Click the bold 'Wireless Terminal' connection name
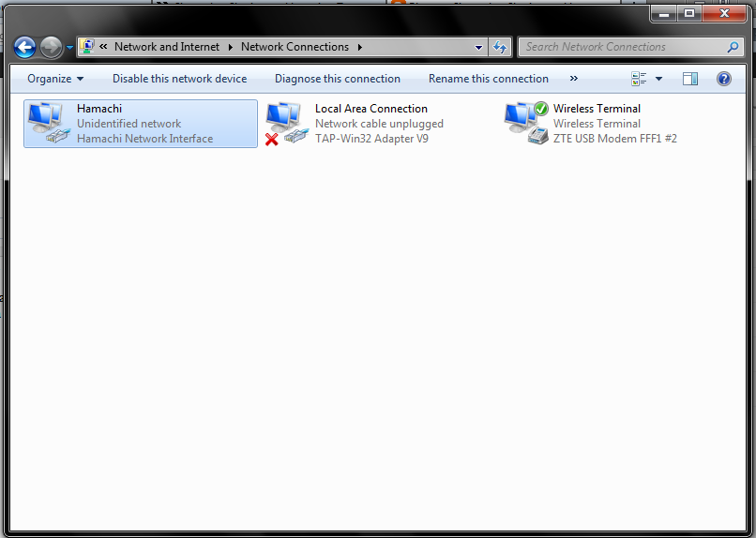Screen dimensions: 756x538 (597, 109)
